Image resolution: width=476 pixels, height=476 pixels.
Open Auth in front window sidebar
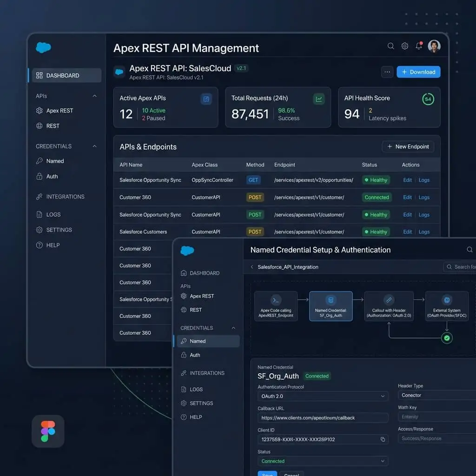tap(190, 355)
